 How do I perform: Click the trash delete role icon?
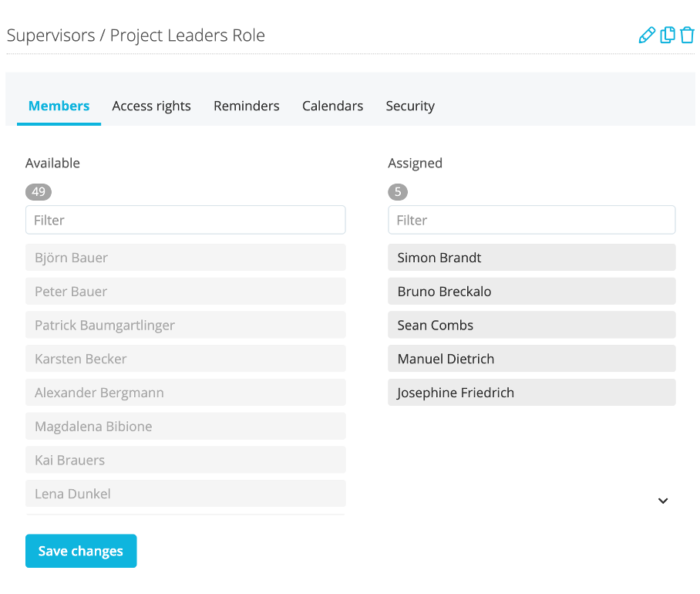coord(687,35)
